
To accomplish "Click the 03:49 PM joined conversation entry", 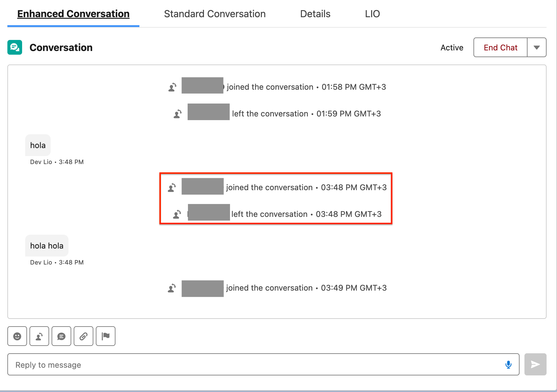I will [x=306, y=288].
